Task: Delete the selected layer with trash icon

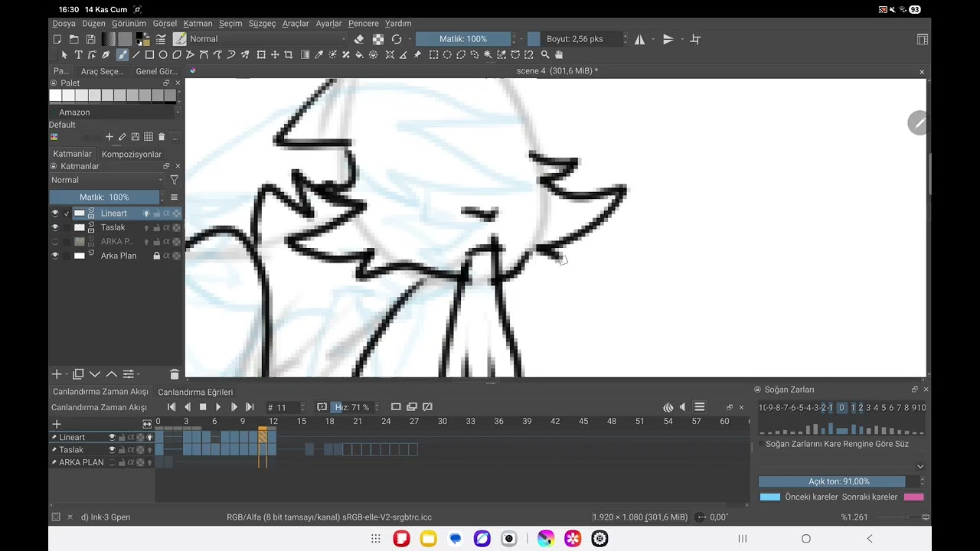Action: click(175, 374)
